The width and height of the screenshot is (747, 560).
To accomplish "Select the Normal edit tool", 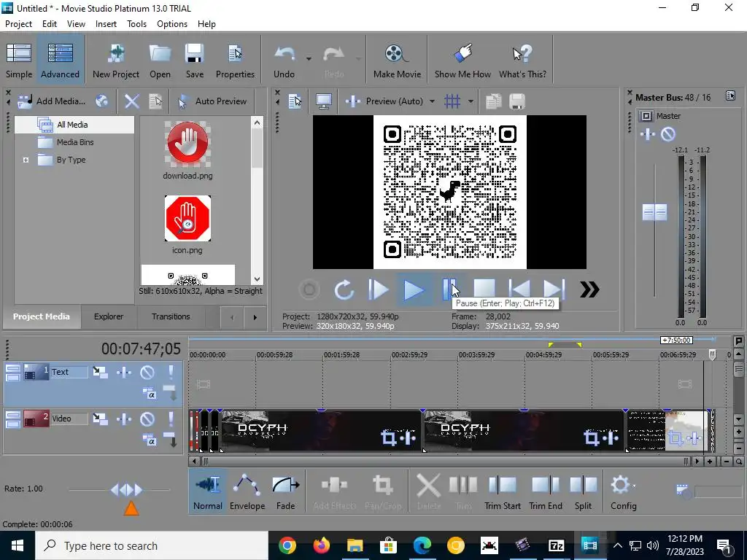I will pyautogui.click(x=208, y=491).
